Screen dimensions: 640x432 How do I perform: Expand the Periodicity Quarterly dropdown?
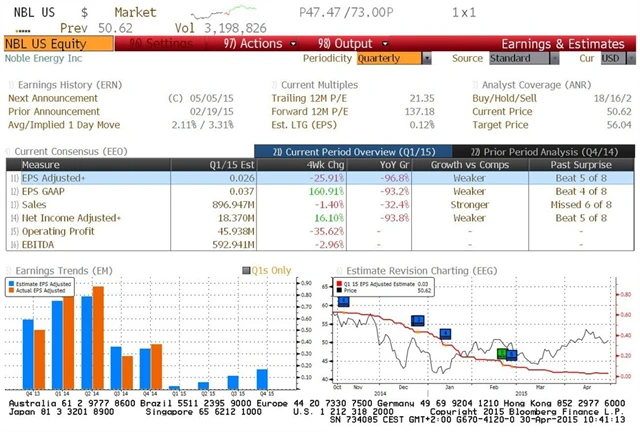(x=391, y=58)
